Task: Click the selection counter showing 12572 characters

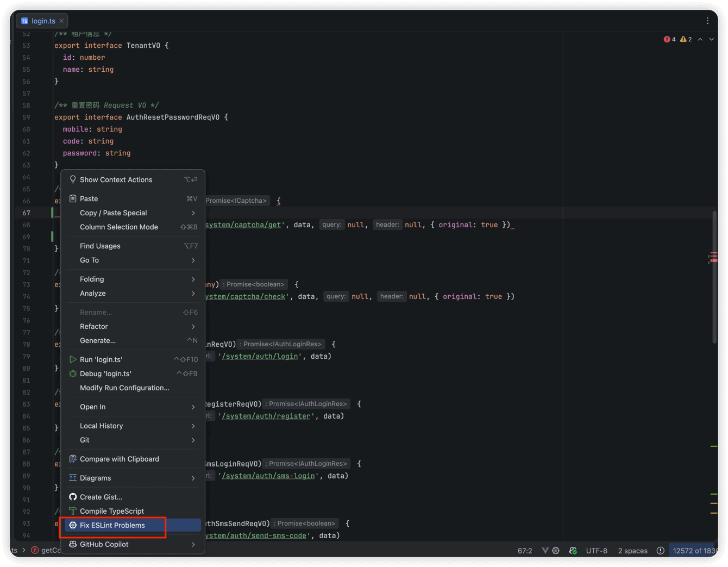Action: pos(694,550)
